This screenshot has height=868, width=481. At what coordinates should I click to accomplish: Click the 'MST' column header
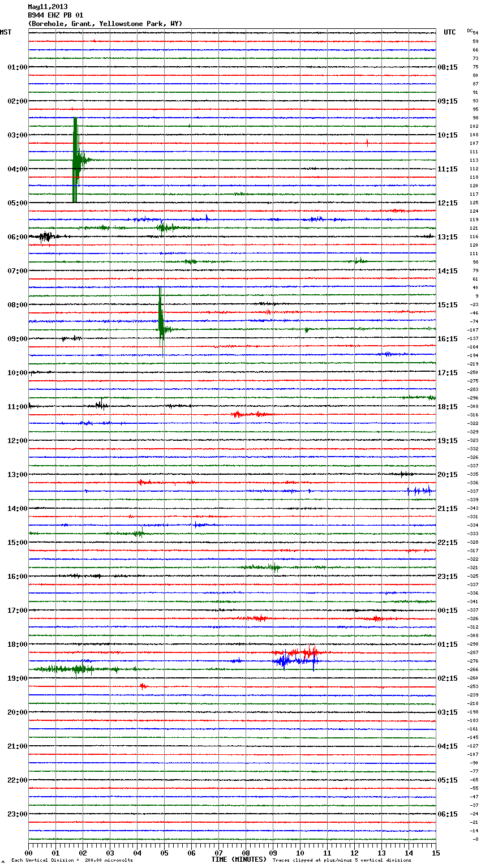6,32
